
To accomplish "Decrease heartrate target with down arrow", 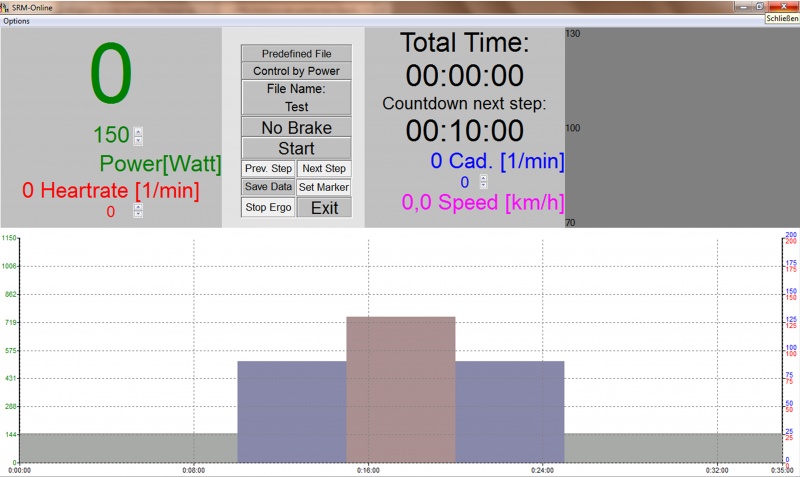I will click(138, 214).
